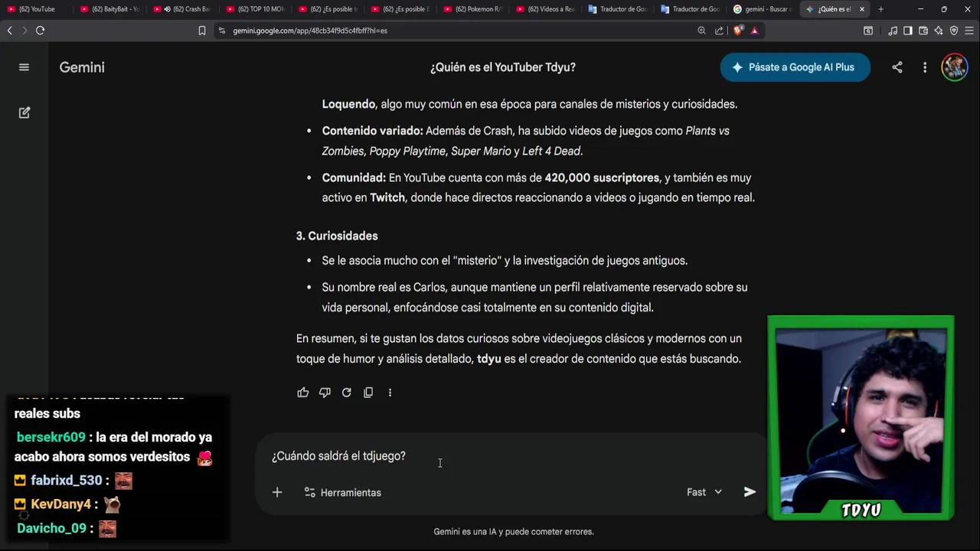
Task: Give thumbs up to the response
Action: [x=303, y=393]
